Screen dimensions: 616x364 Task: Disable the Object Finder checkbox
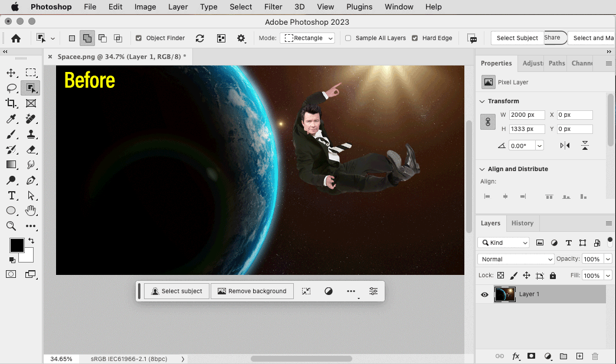pyautogui.click(x=139, y=38)
